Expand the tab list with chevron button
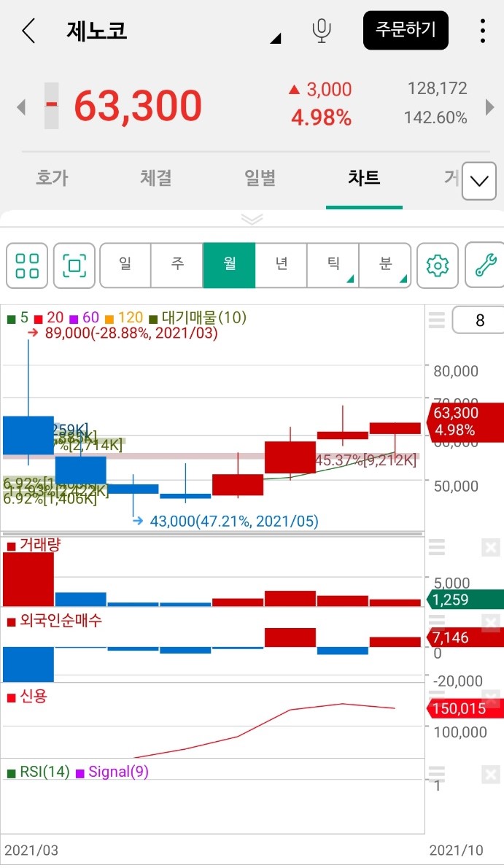The height and width of the screenshot is (868, 504). point(479,180)
